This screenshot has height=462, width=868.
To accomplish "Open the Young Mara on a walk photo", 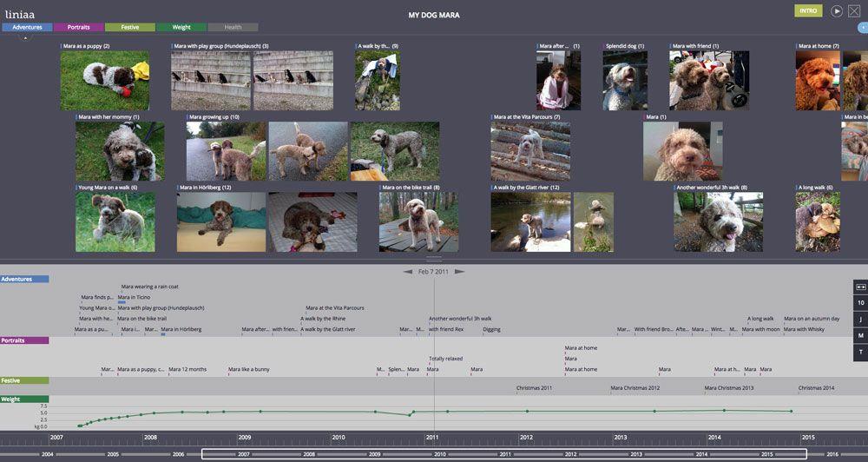I will (x=115, y=222).
